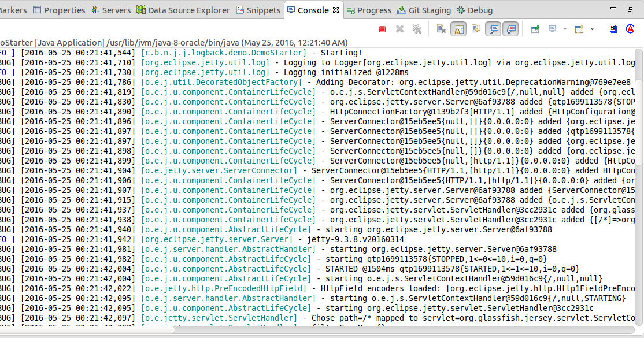Display the selected console
Viewport: 644px width, 338px height.
click(552, 29)
